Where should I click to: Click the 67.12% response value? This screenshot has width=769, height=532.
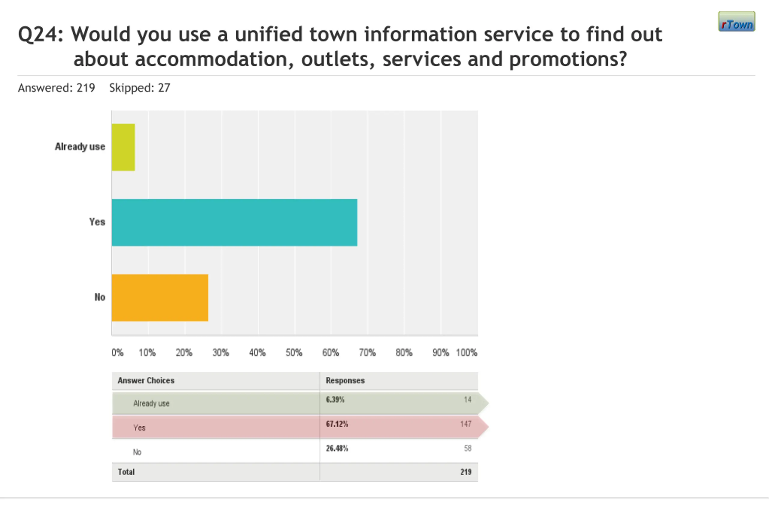337,424
